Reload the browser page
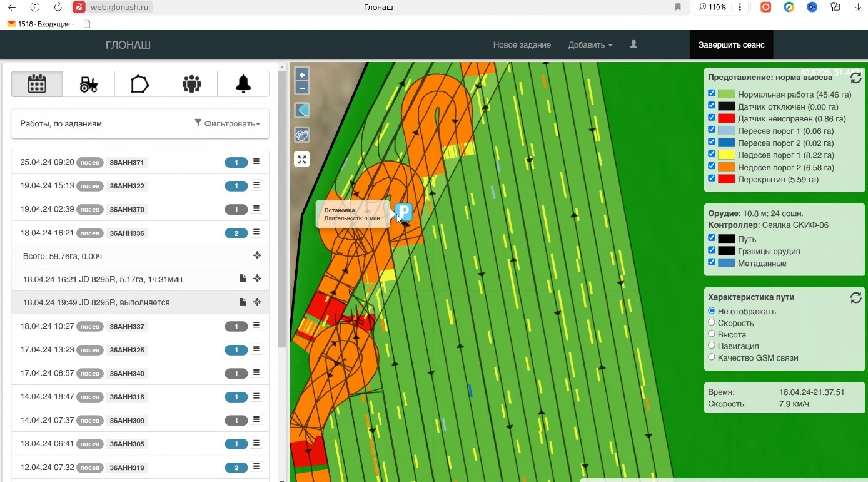The width and height of the screenshot is (868, 482). [58, 7]
